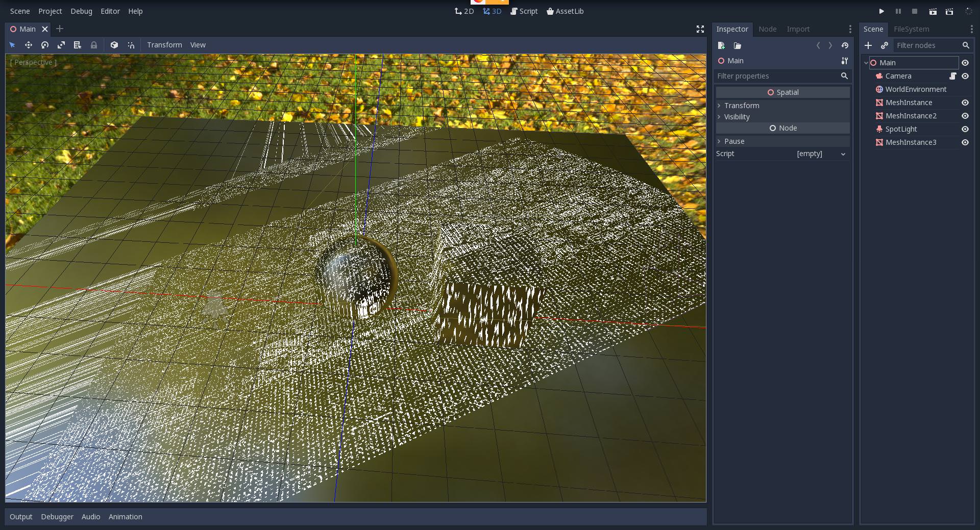Expand the Visibility section
Screen dimensions: 980x530
(782, 117)
